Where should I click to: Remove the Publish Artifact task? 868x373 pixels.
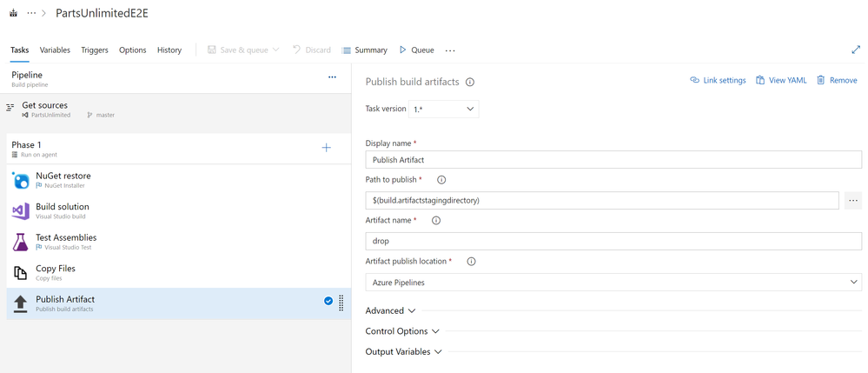[837, 80]
